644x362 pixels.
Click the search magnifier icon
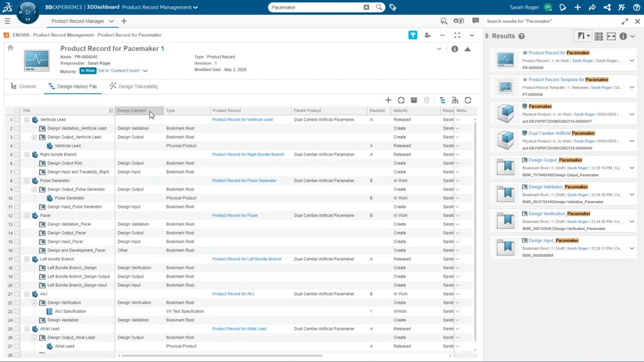tap(379, 7)
